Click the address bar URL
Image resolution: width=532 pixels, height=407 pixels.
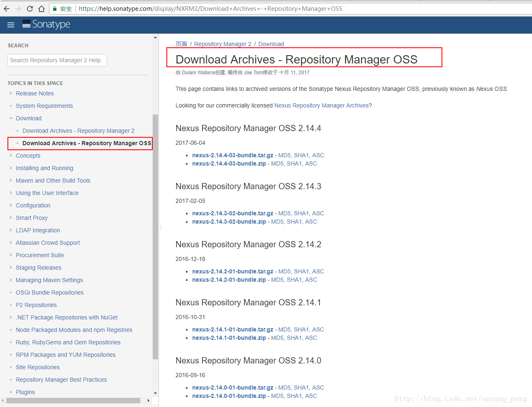tap(210, 9)
